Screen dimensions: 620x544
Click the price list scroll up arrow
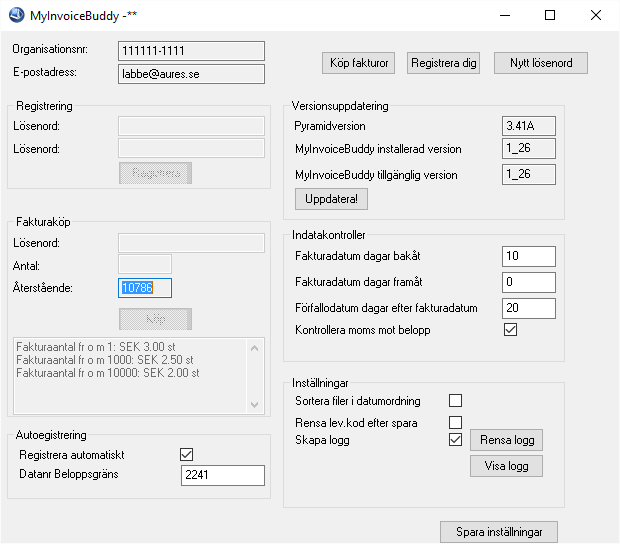[255, 348]
